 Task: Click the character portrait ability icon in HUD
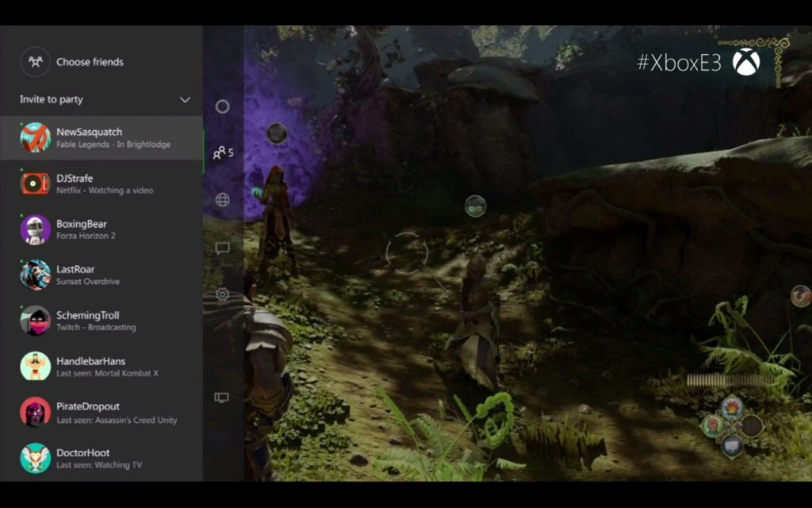[x=713, y=426]
